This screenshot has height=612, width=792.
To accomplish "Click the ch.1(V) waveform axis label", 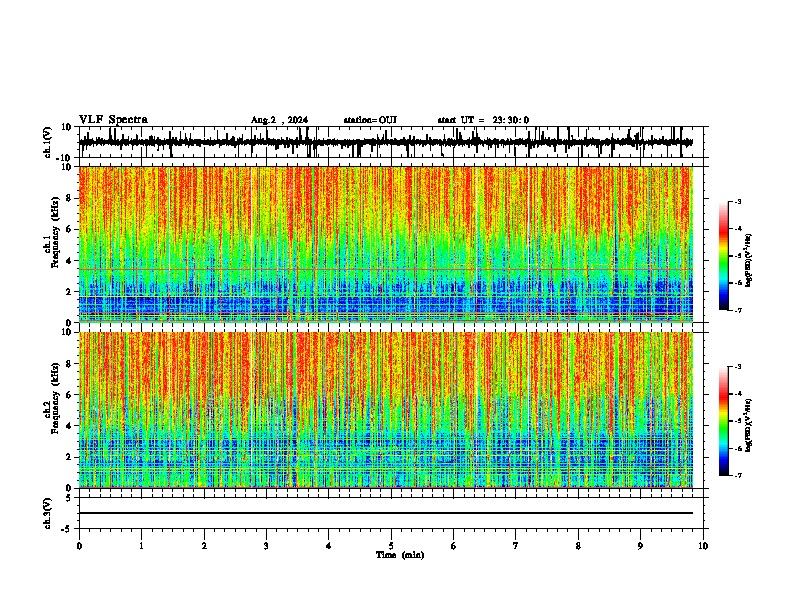I will point(48,142).
